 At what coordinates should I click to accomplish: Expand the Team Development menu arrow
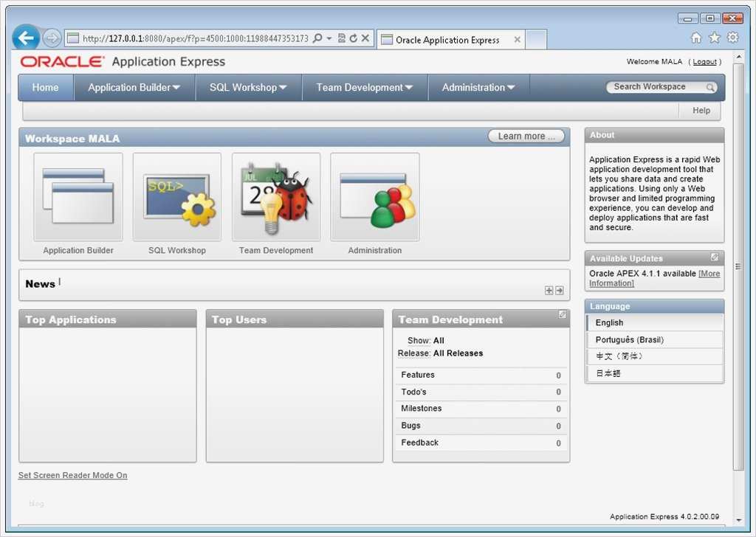[409, 88]
